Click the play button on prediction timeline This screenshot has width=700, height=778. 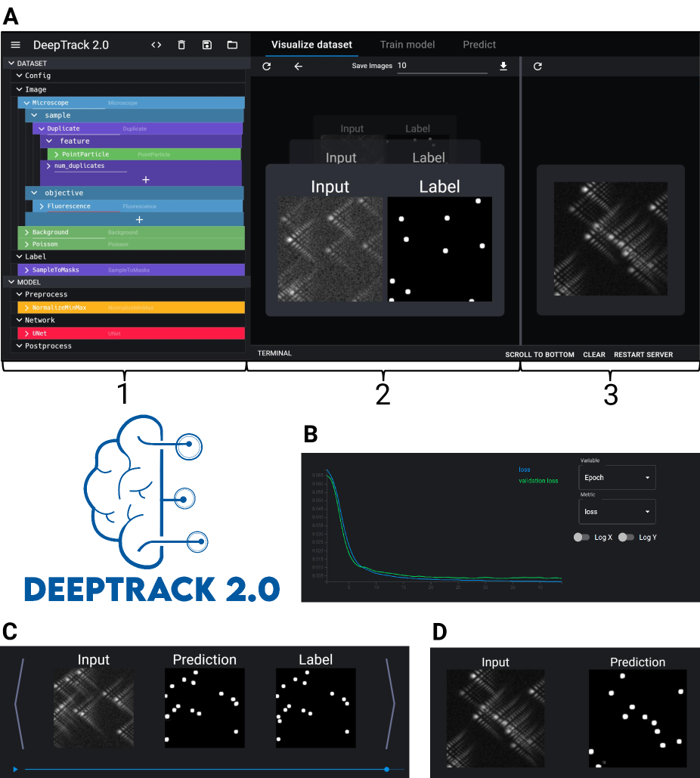click(15, 769)
